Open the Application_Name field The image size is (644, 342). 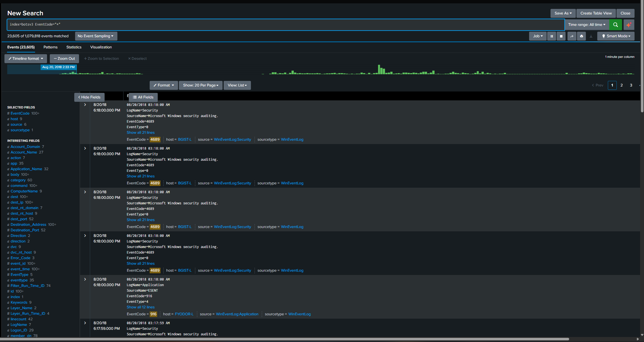pos(26,169)
